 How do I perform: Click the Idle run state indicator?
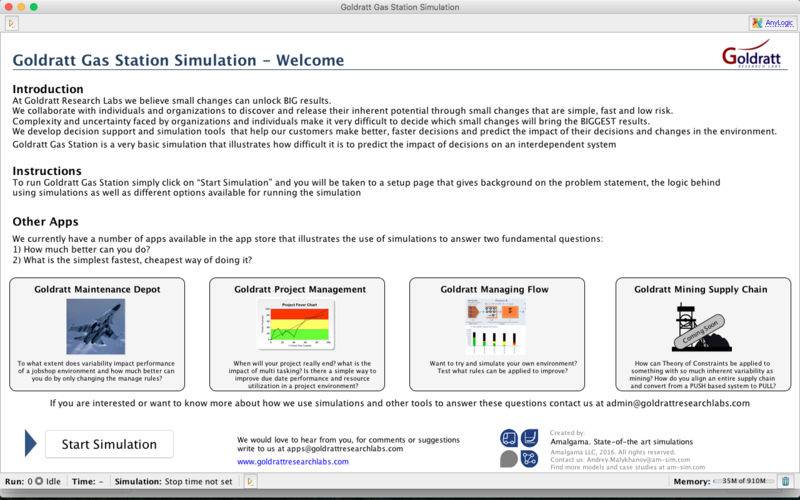pos(47,481)
